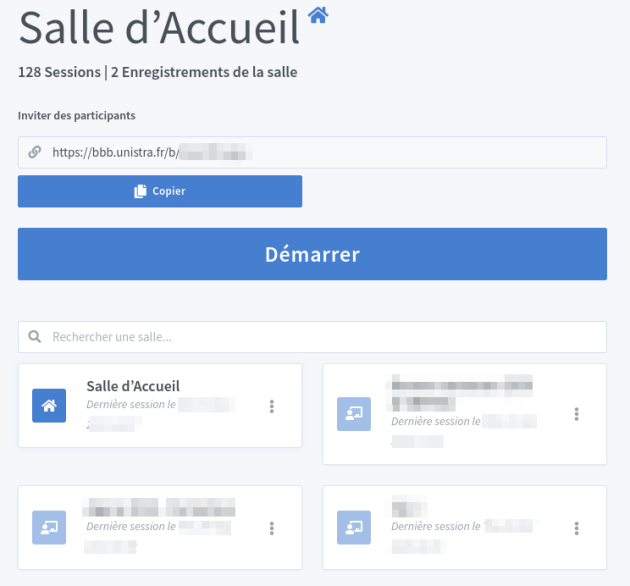The height and width of the screenshot is (586, 630).
Task: Click the home icon beside the page heading
Action: (x=318, y=15)
